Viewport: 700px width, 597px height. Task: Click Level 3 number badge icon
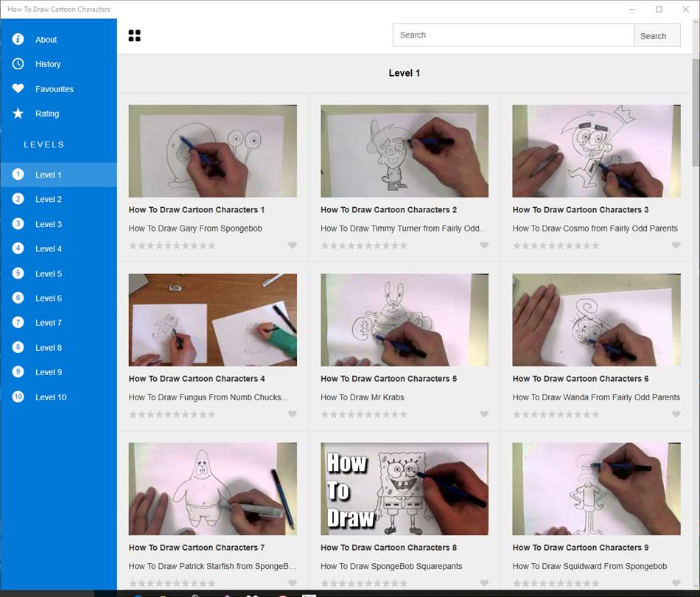[x=18, y=224]
